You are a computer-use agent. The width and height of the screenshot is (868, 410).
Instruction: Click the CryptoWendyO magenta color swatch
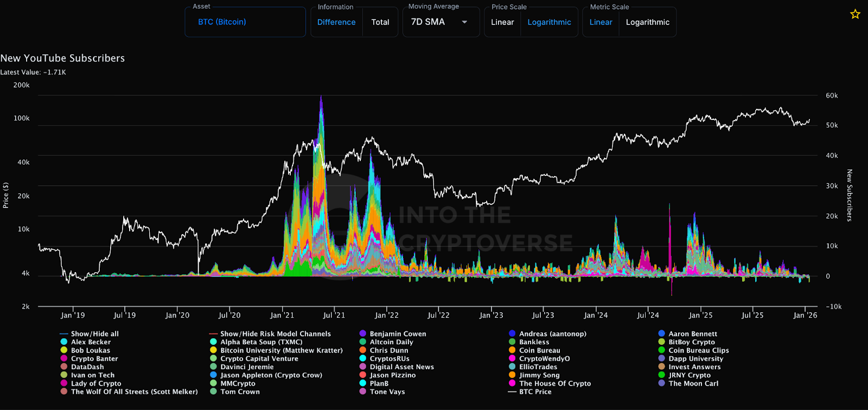point(512,358)
